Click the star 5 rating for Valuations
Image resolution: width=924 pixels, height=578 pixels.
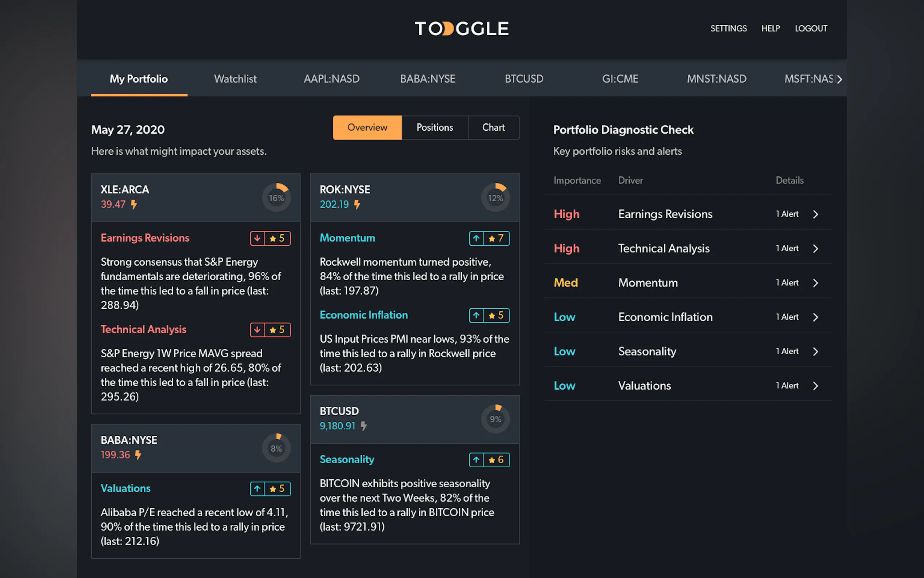[278, 488]
